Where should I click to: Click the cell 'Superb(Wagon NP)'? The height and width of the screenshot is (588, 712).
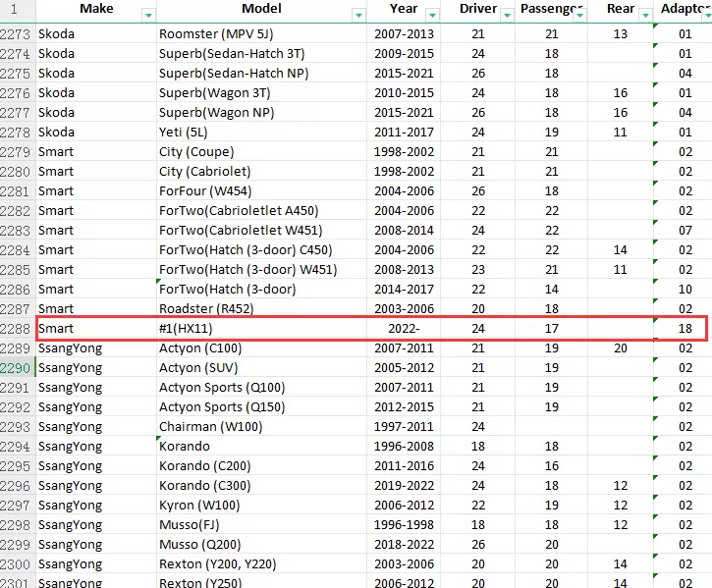tap(261, 112)
